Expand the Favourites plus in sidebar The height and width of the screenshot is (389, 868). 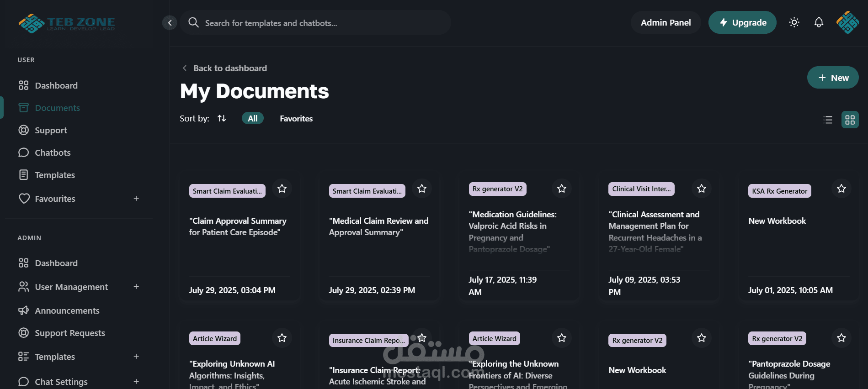[x=136, y=199]
